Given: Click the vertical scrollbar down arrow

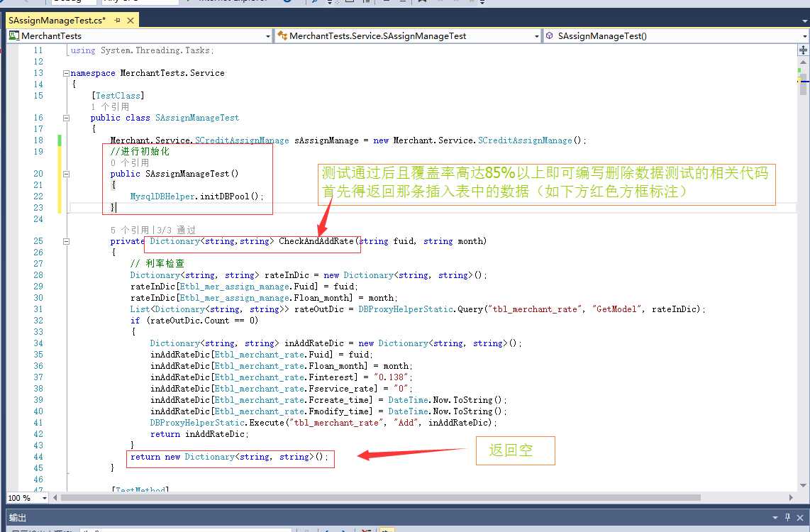Looking at the screenshot, I should click(804, 485).
